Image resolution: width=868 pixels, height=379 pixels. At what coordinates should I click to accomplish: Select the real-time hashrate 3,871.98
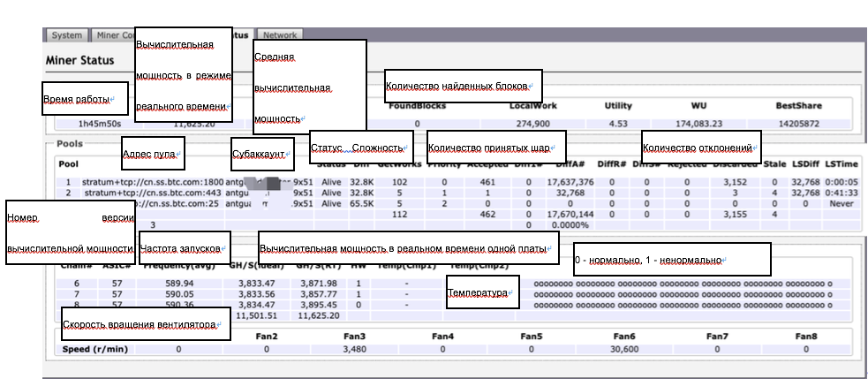pos(319,284)
